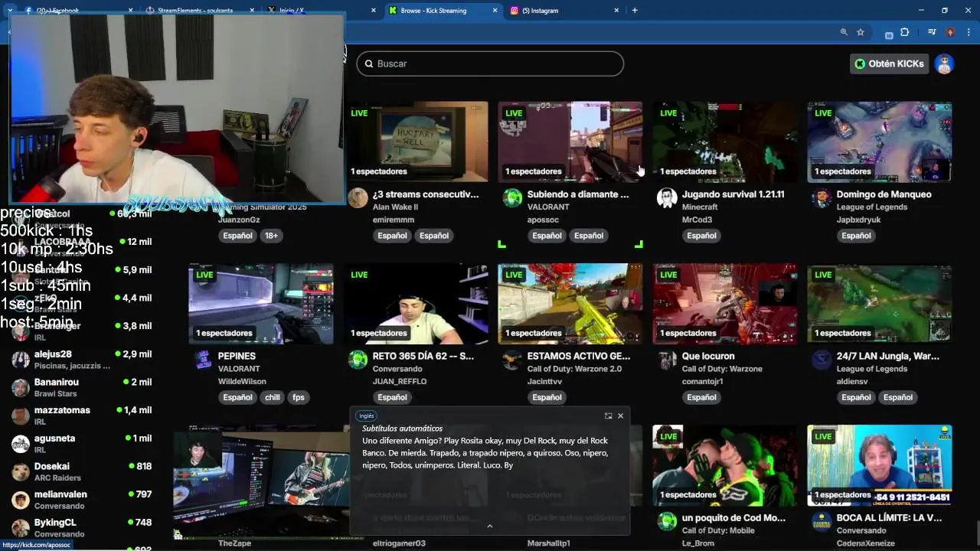Open the Subiendo a diamante stream title

tap(578, 194)
